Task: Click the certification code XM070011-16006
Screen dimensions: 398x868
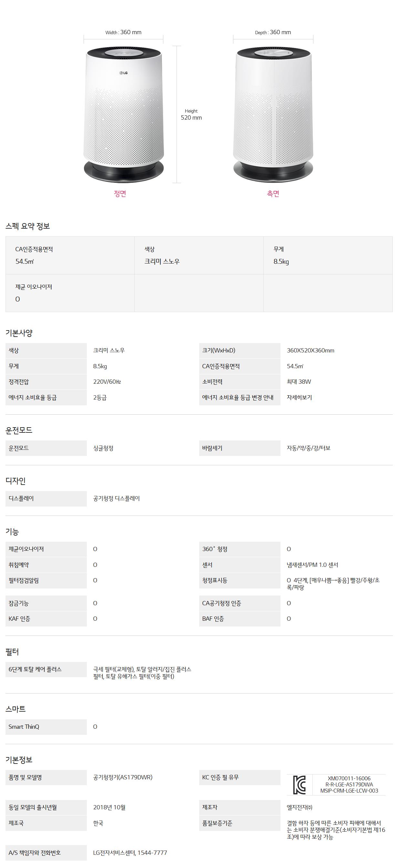Action: pos(349,778)
